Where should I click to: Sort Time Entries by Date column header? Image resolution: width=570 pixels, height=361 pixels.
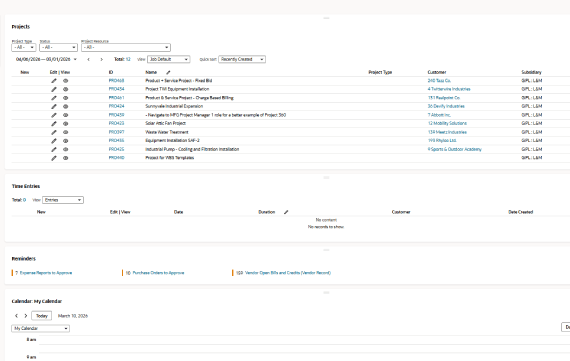(178, 212)
